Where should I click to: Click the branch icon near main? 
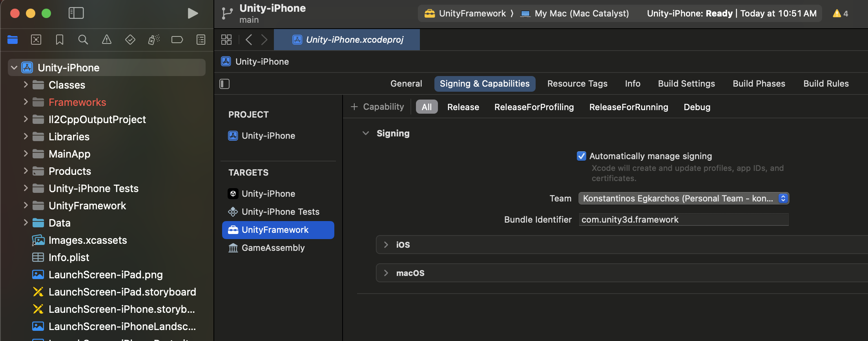[x=227, y=13]
